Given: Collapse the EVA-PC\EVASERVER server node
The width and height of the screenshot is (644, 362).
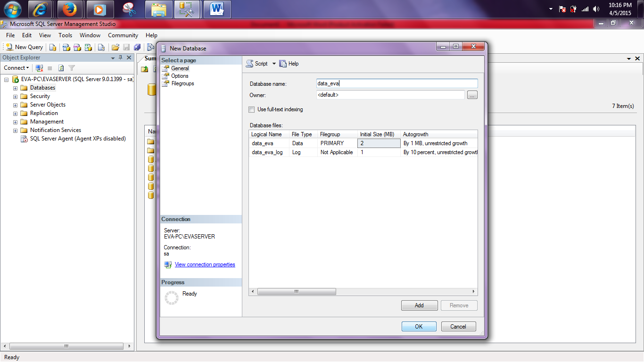Looking at the screenshot, I should coord(7,80).
